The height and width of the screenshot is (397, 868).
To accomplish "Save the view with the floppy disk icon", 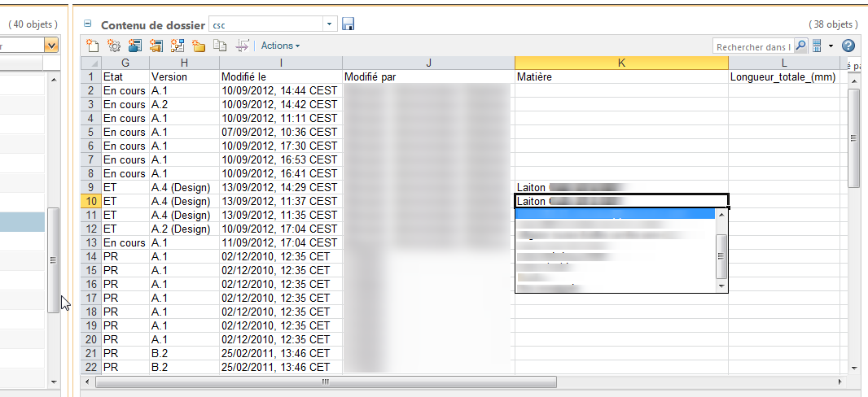I will (349, 24).
